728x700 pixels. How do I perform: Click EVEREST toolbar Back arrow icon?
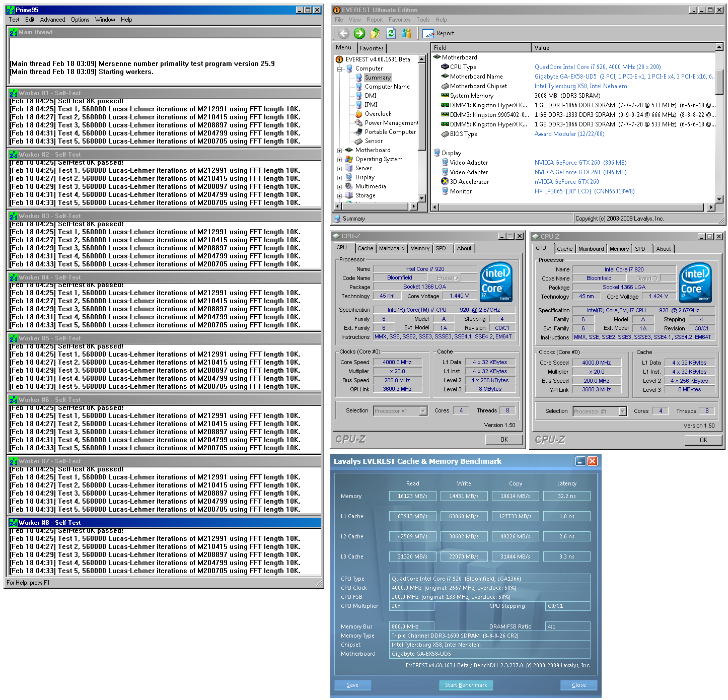point(344,33)
